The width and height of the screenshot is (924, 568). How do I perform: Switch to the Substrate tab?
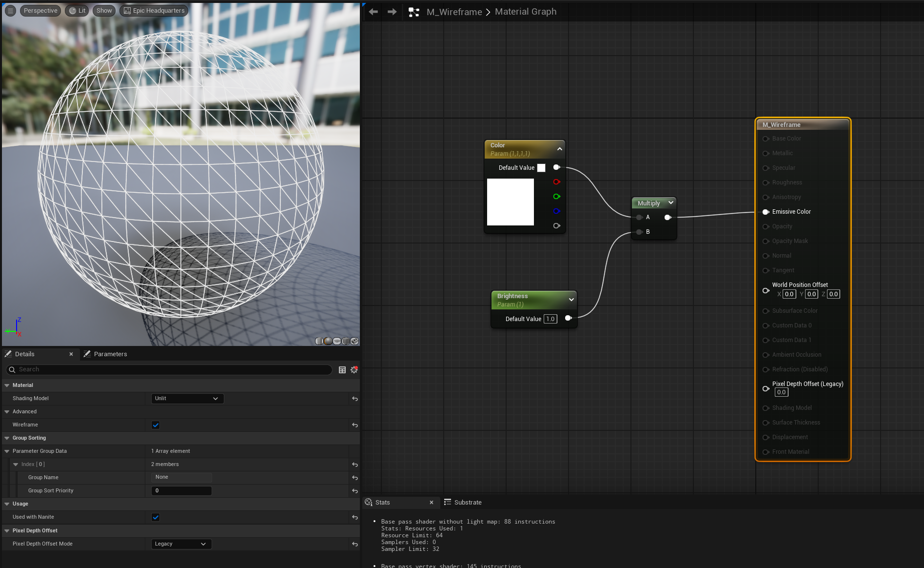point(468,503)
